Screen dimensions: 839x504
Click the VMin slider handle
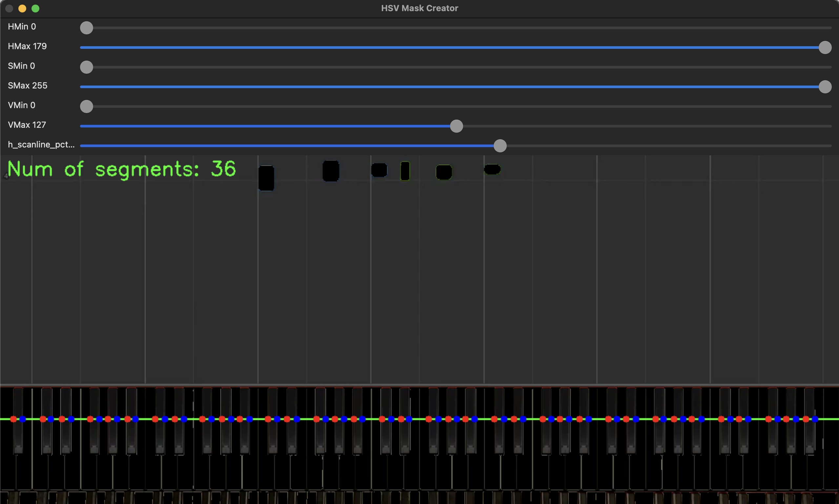coord(86,107)
